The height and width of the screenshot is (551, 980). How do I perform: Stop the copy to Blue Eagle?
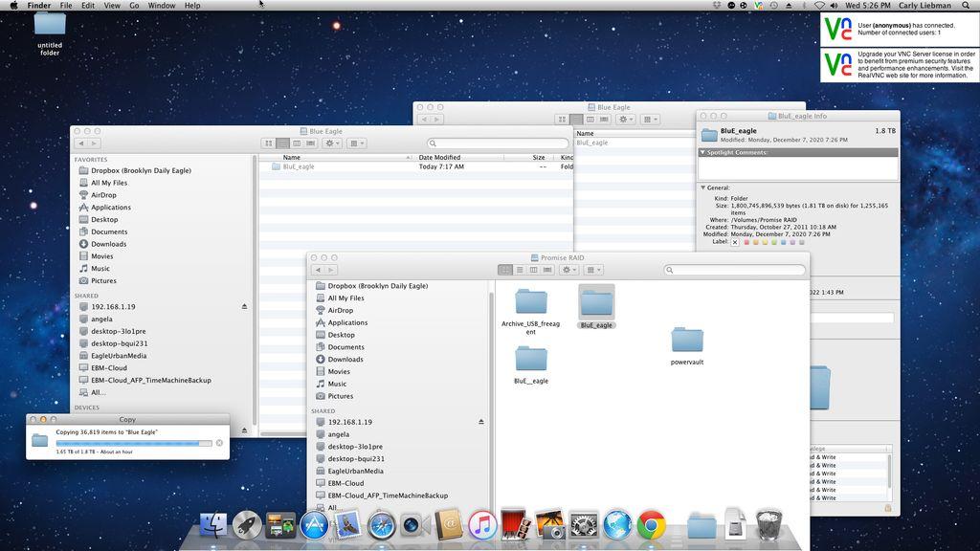pyautogui.click(x=219, y=443)
